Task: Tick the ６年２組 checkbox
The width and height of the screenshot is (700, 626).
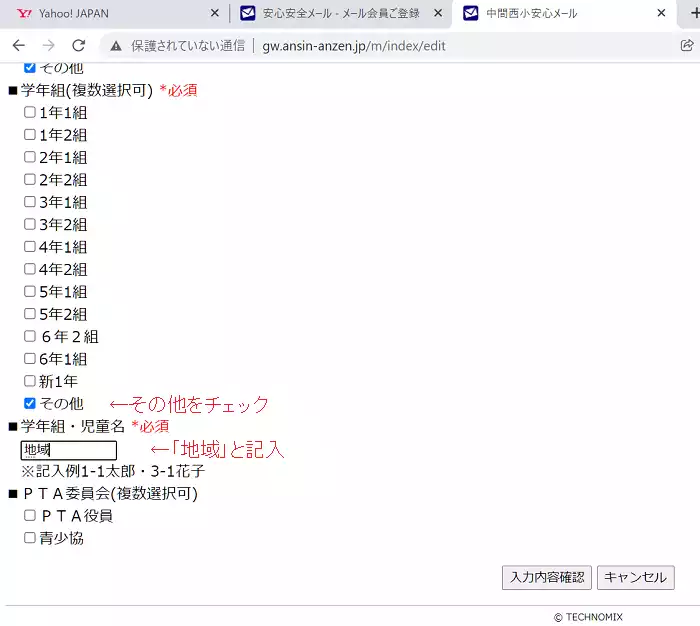Action: pyautogui.click(x=30, y=336)
